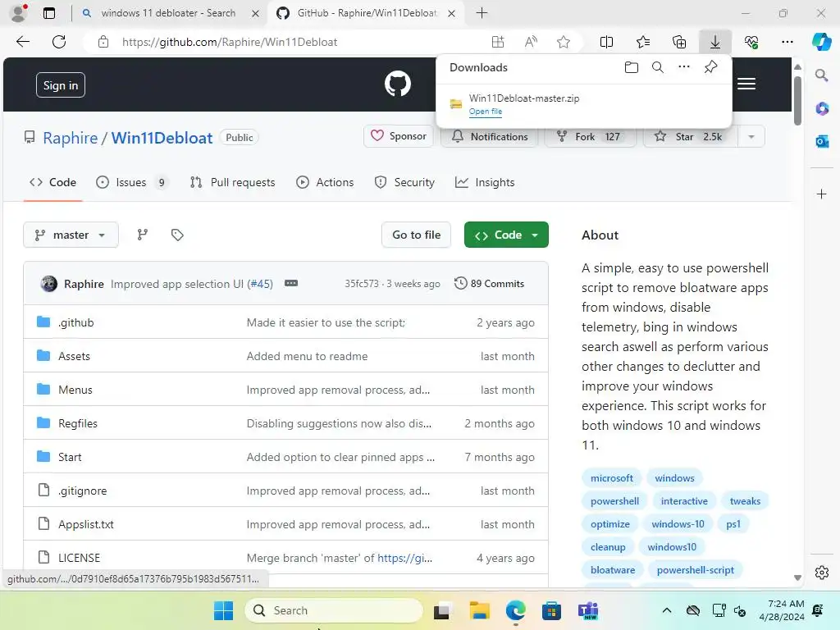Screen dimensions: 840x630
Task: Open the app available icon in address bar
Action: [498, 42]
